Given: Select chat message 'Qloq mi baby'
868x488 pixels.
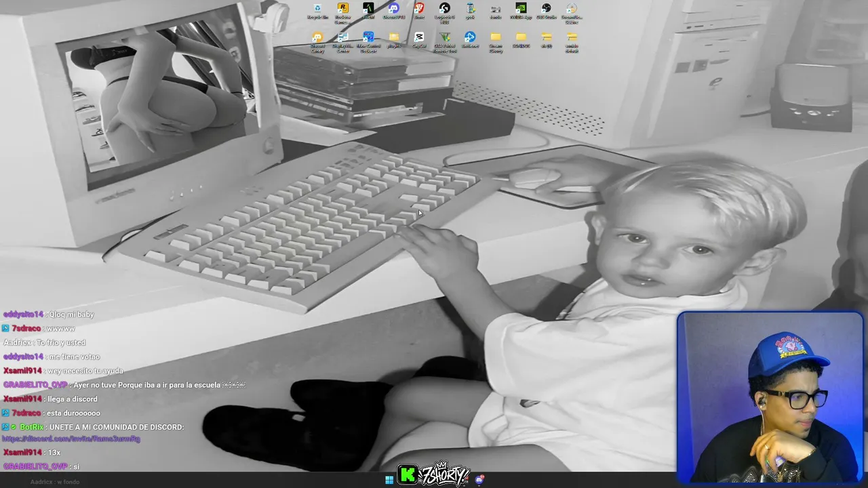Looking at the screenshot, I should (71, 314).
